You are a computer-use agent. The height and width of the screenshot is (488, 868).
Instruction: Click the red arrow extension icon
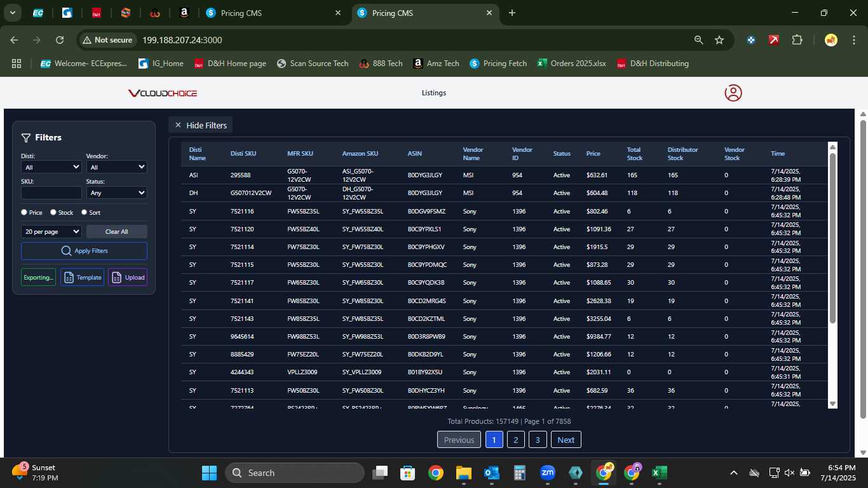pyautogui.click(x=774, y=40)
